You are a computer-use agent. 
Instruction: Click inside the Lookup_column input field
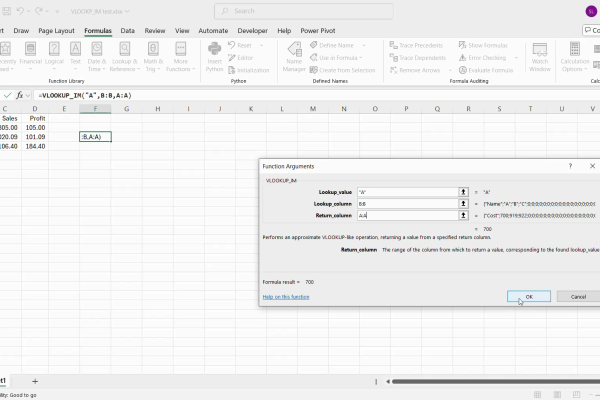coord(405,203)
